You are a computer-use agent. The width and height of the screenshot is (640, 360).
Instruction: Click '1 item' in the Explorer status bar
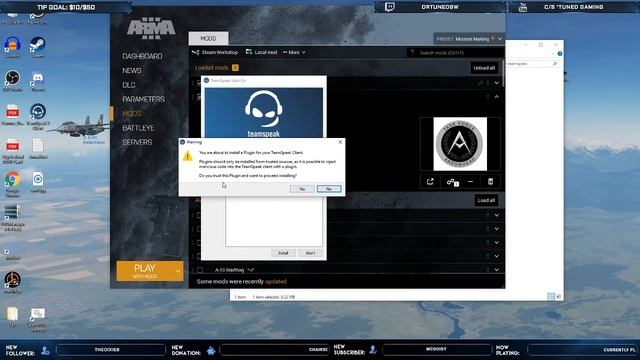point(240,297)
